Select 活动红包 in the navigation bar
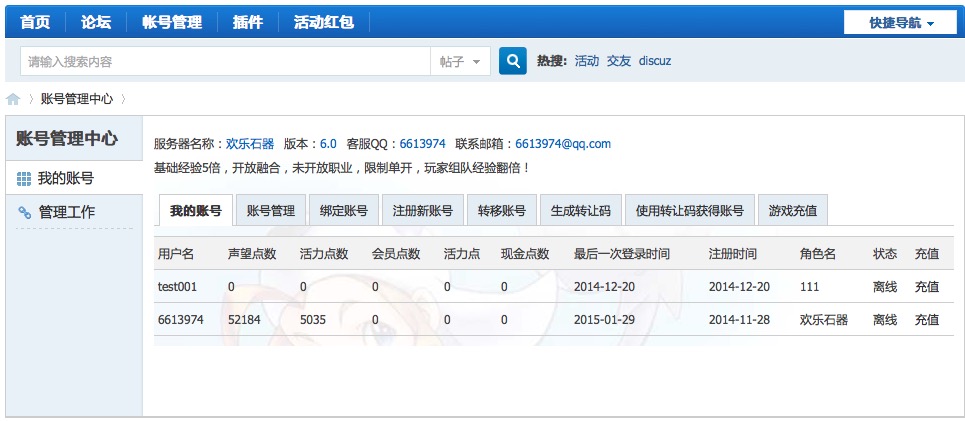965x421 pixels. (x=323, y=22)
